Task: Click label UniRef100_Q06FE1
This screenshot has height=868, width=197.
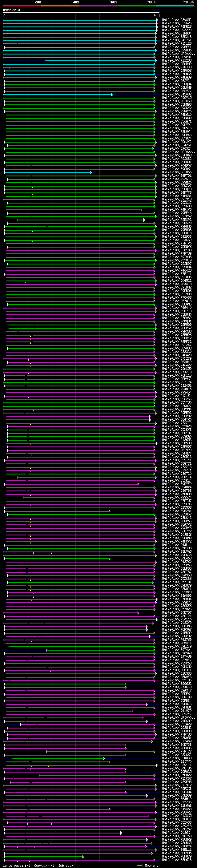Action: tap(177, 47)
